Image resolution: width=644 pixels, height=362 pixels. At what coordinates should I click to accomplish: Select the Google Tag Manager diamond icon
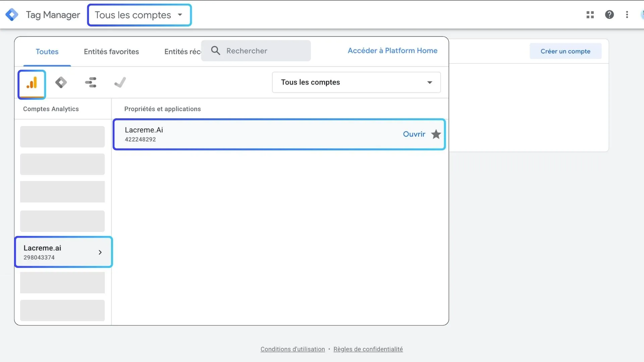pos(61,82)
